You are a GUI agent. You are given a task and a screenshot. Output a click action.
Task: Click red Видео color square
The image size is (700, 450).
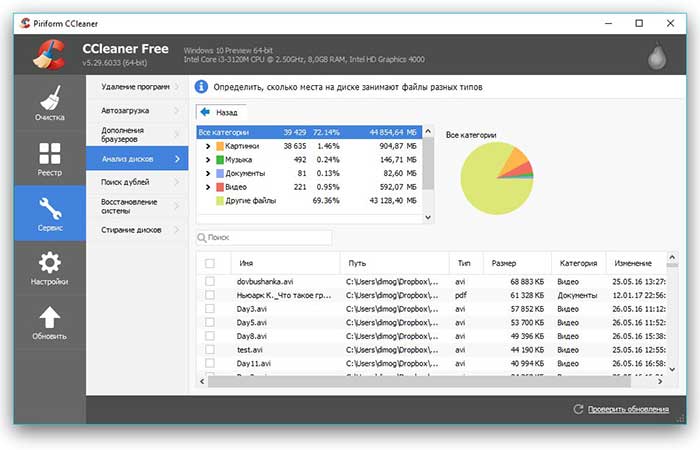pyautogui.click(x=220, y=187)
